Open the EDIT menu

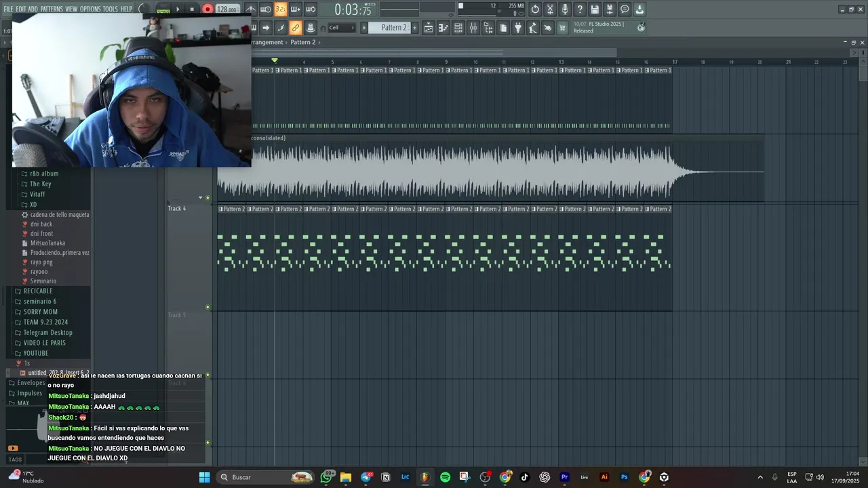pos(21,9)
